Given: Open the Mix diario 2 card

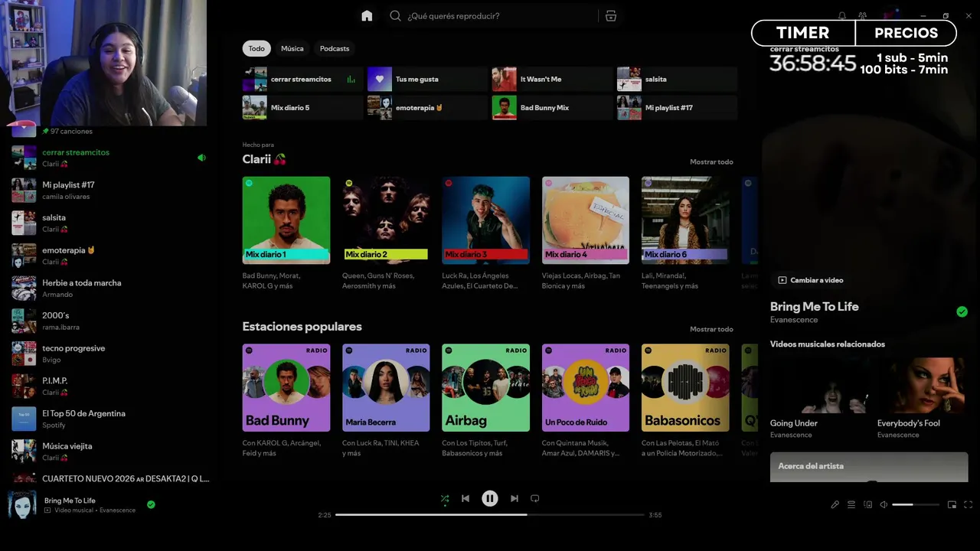Looking at the screenshot, I should [x=386, y=233].
